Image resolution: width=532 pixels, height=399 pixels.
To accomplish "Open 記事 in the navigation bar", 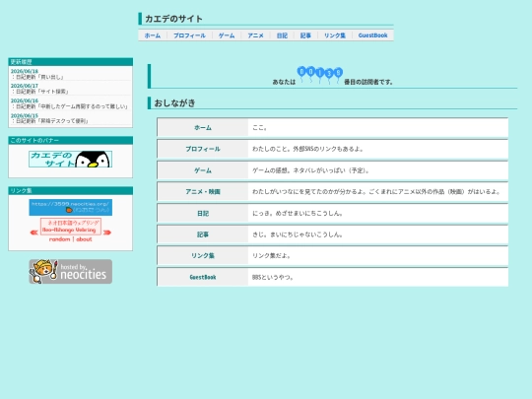I will pyautogui.click(x=305, y=35).
